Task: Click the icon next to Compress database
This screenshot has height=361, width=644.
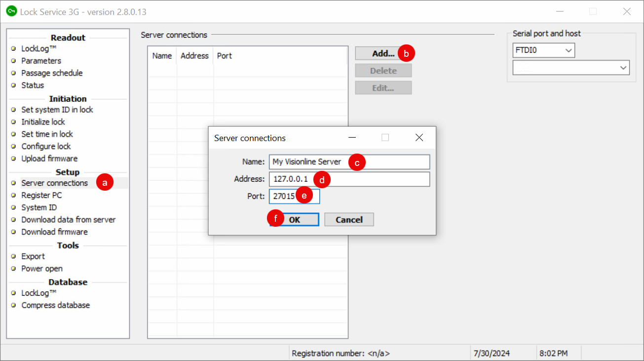Action: point(12,305)
